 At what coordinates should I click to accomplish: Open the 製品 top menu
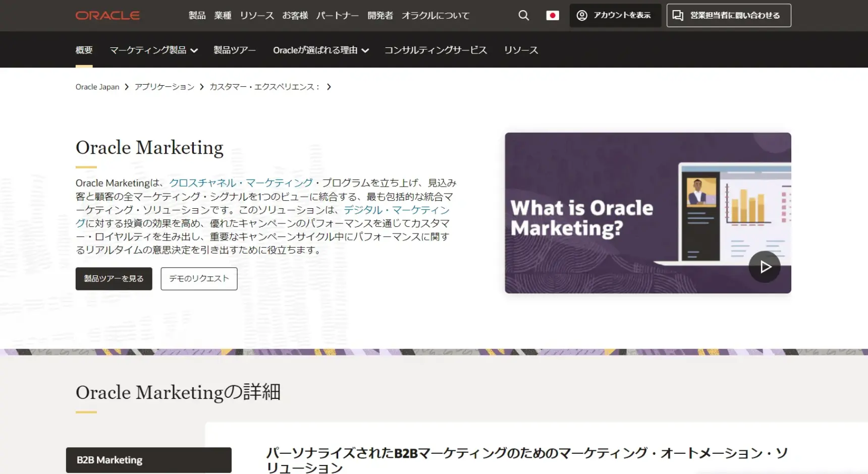(197, 16)
